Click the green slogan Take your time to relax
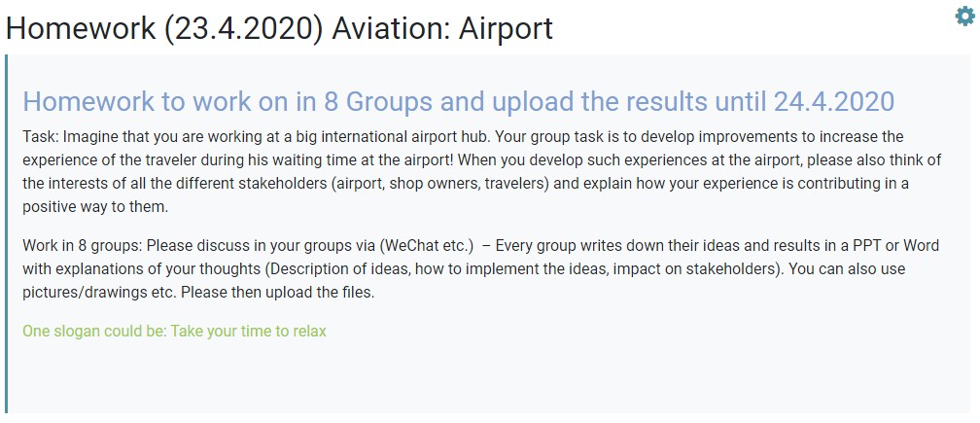This screenshot has height=423, width=980. (x=174, y=332)
